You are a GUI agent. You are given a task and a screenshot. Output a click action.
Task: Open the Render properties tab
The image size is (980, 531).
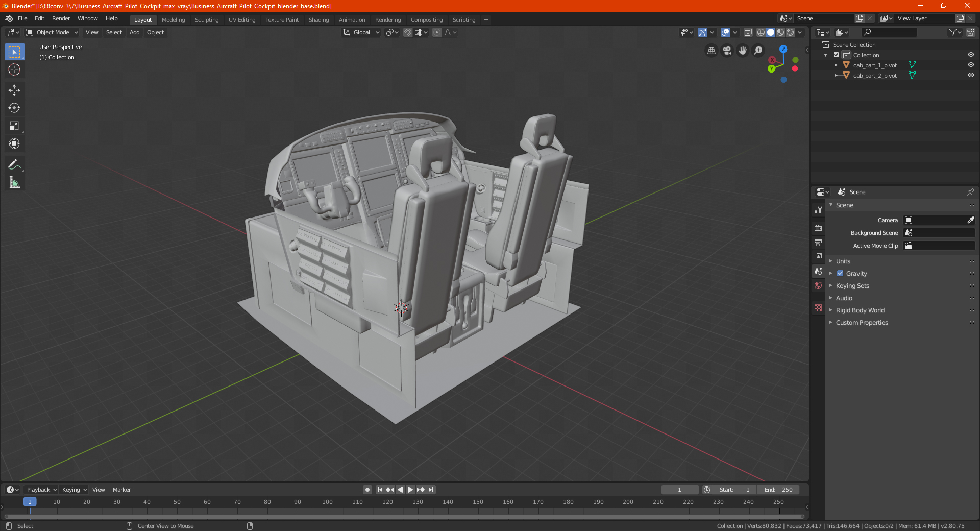[818, 228]
